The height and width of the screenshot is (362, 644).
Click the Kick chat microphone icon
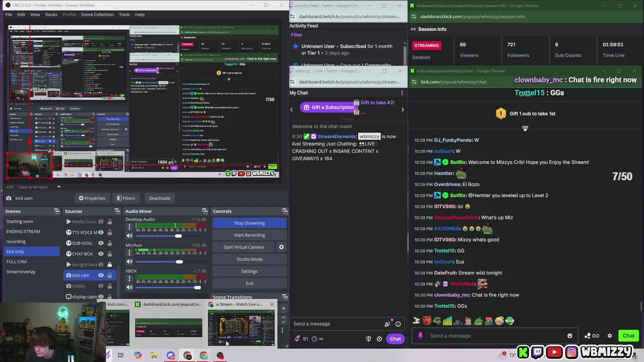(420, 336)
